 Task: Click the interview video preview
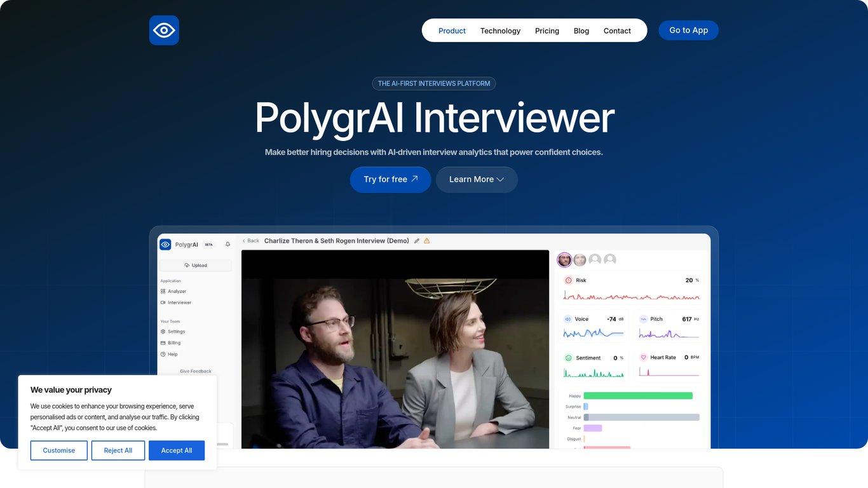[x=395, y=349]
